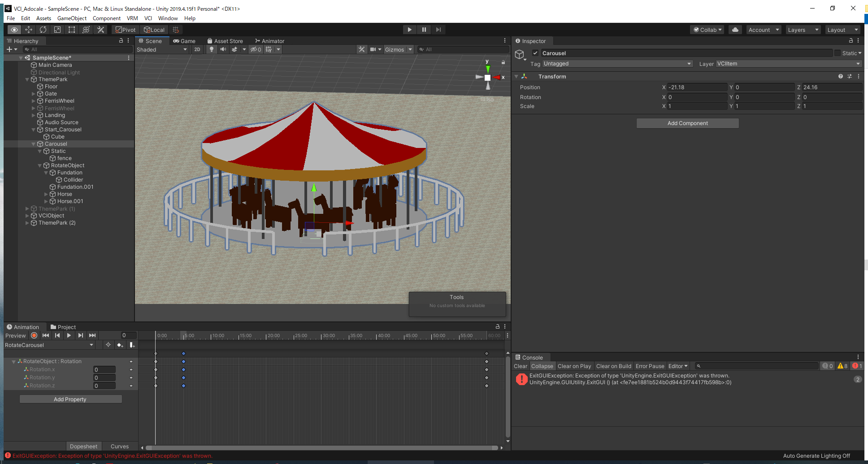
Task: Open the cloud services icon
Action: click(x=735, y=30)
